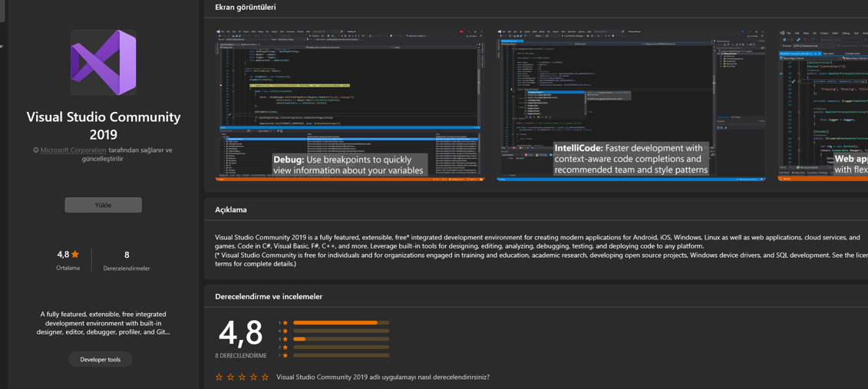Click the Visual Studio Community 2019 title

pos(104,126)
